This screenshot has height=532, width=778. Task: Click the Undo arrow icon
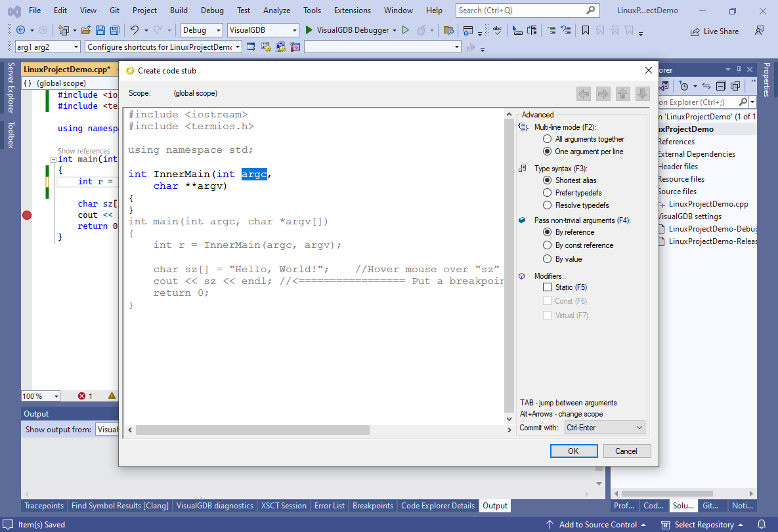pyautogui.click(x=134, y=30)
